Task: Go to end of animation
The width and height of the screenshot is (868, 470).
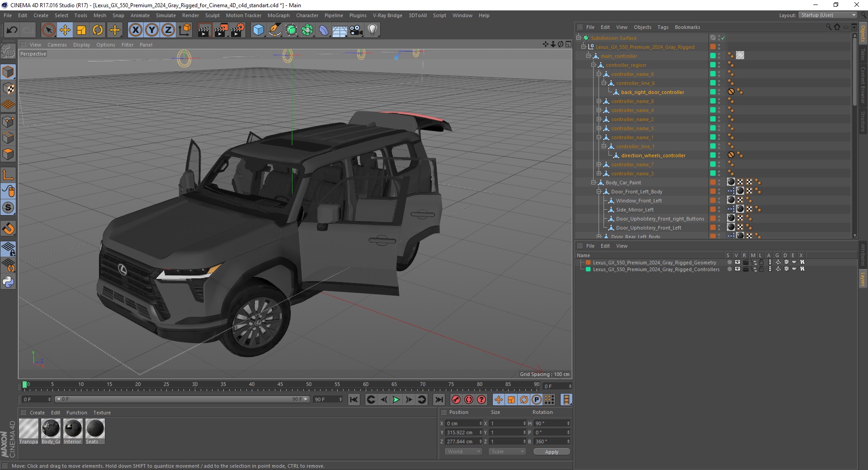Action: 439,399
